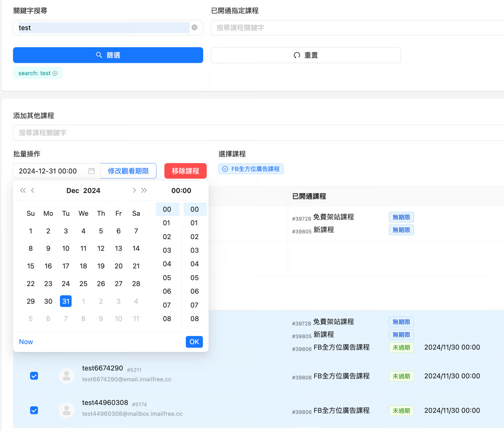Click test6674290 user avatar

(x=67, y=376)
